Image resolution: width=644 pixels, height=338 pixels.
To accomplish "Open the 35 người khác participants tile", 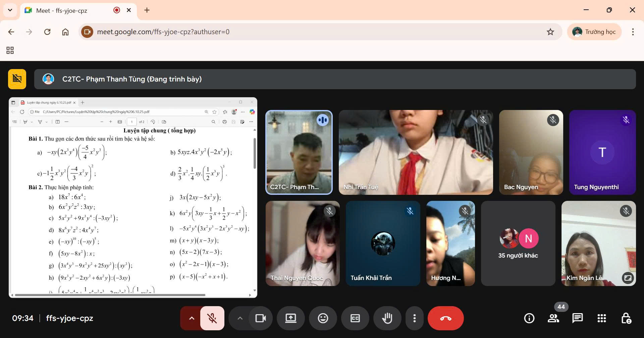I will (x=518, y=243).
